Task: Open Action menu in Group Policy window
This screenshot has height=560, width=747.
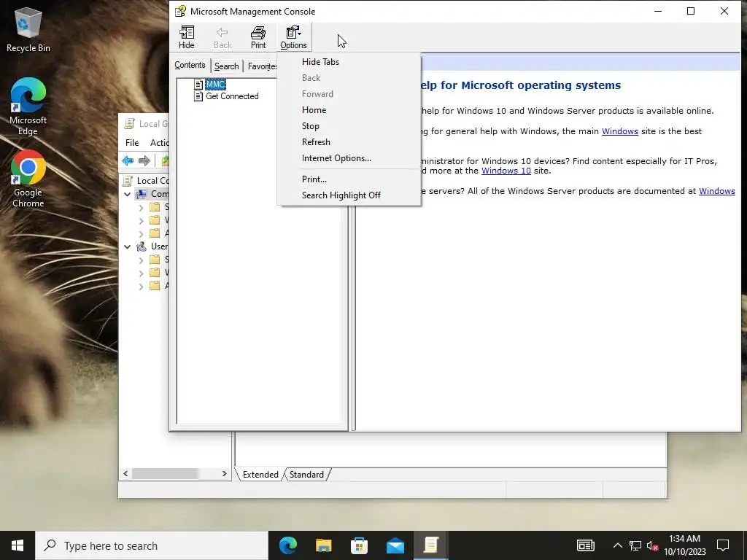Action: coord(160,142)
